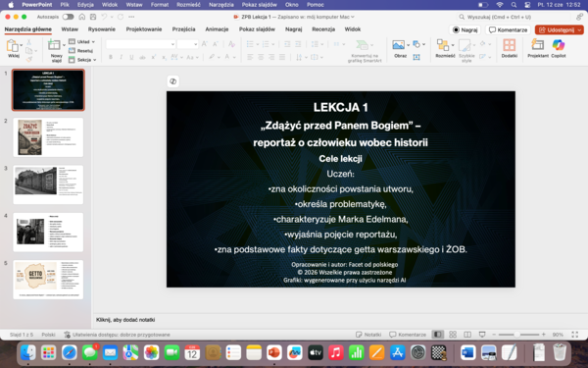The image size is (588, 368).
Task: Toggle Notatki pane in status bar
Action: click(368, 335)
